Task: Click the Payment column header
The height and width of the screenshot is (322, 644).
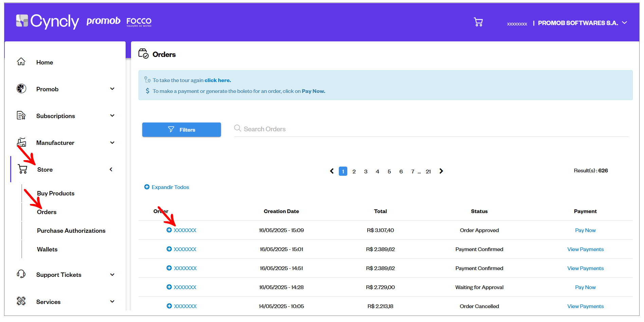Action: 585,211
